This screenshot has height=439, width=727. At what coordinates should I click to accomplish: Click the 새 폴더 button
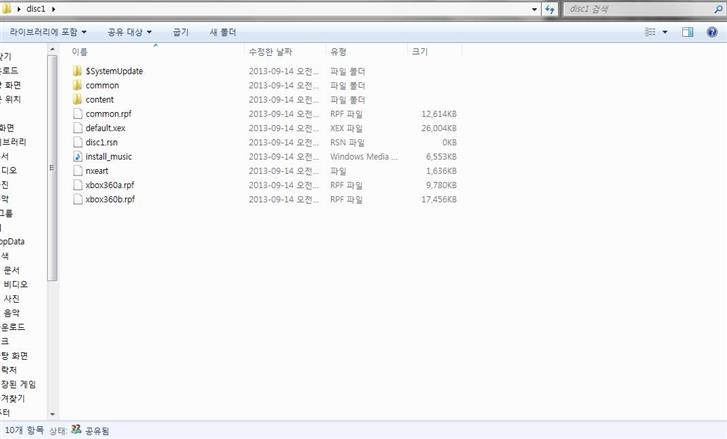(x=222, y=32)
